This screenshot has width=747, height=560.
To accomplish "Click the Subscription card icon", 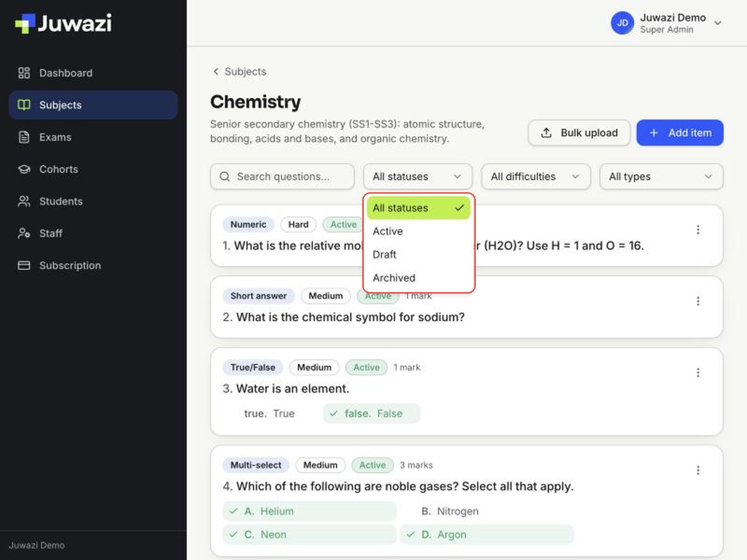I will 24,265.
